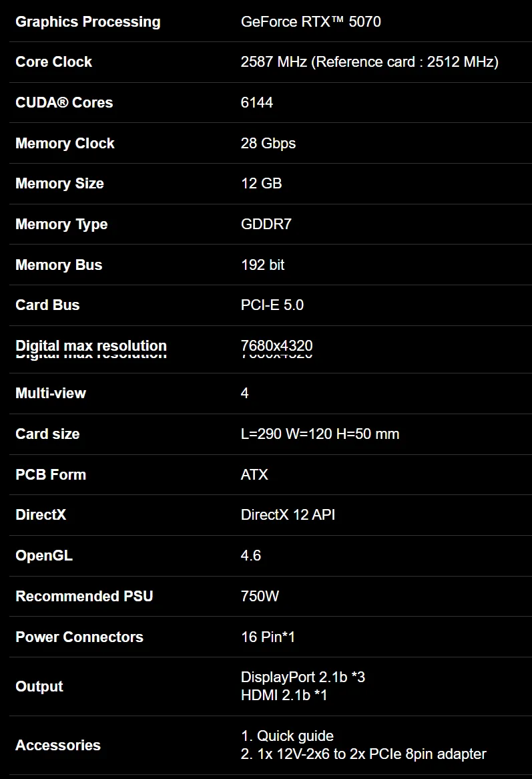
Task: Click the 2587 MHz core clock value
Action: 369,61
